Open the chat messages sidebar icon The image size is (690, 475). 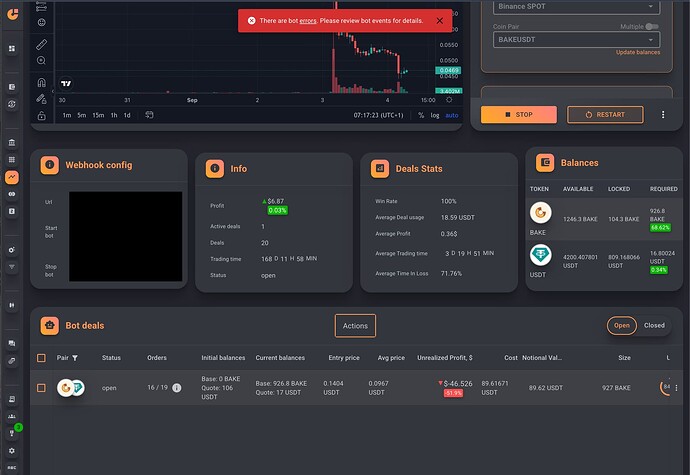[12, 343]
